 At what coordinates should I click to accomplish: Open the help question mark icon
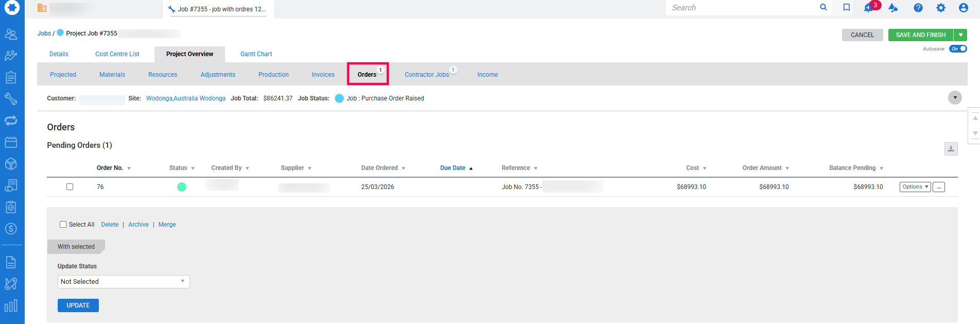pos(918,8)
